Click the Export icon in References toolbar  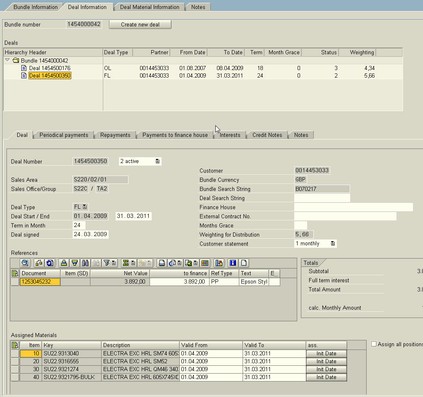point(189,263)
